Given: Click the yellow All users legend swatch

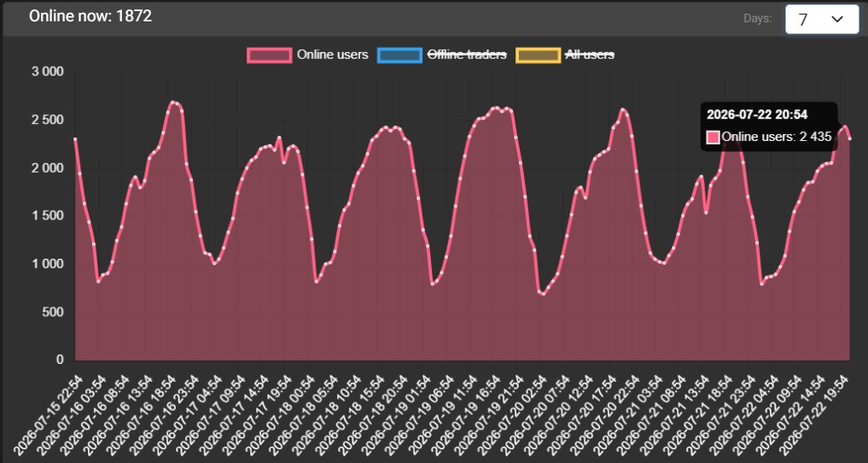Looking at the screenshot, I should pos(537,55).
